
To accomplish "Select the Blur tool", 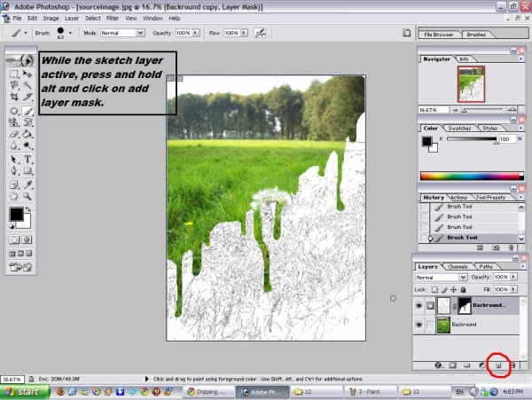I will click(x=13, y=145).
